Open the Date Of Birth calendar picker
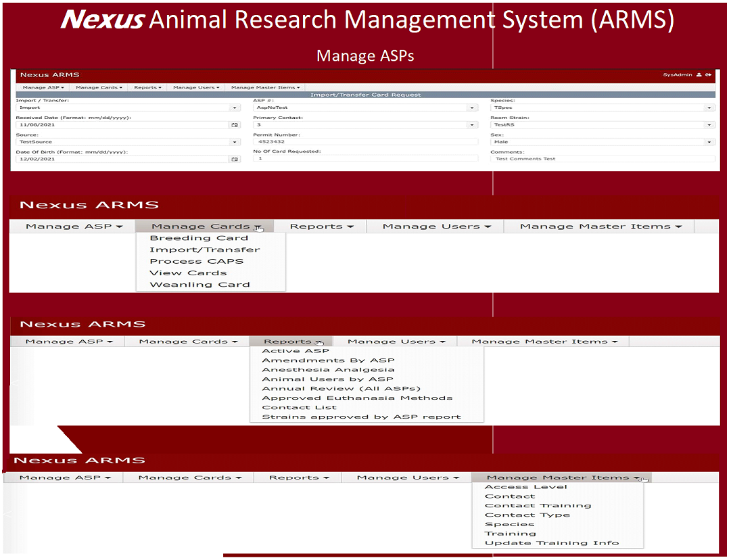Image resolution: width=731 pixels, height=560 pixels. coord(235,159)
